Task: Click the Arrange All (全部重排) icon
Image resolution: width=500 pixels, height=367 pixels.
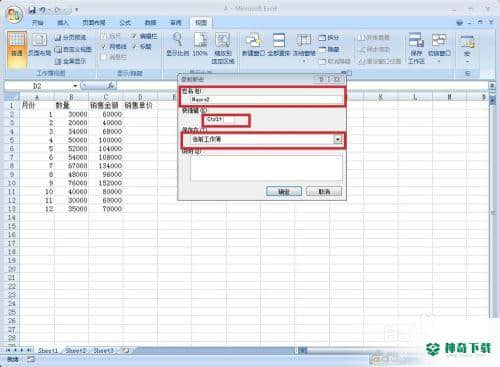Action: point(279,44)
